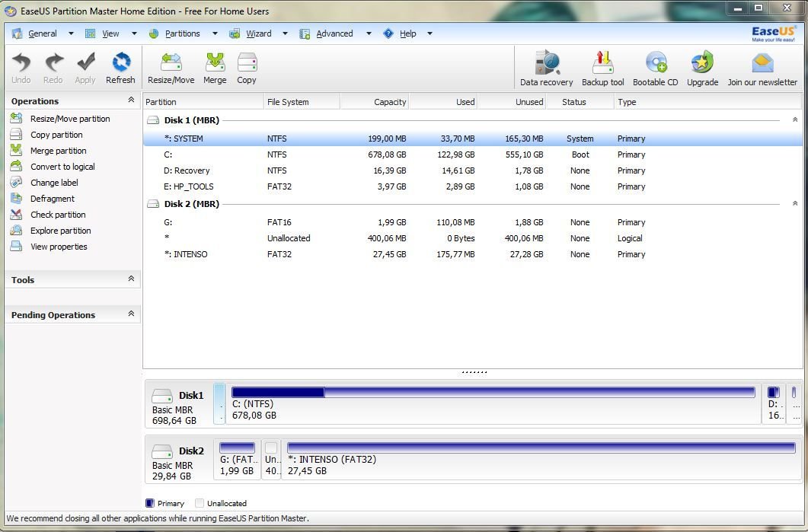
Task: Choose the Copy toolbar icon
Action: 247,62
